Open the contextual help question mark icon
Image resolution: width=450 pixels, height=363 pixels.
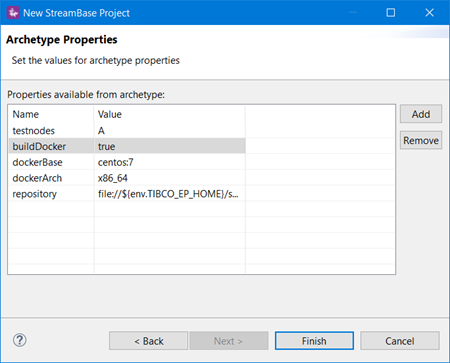(x=20, y=340)
